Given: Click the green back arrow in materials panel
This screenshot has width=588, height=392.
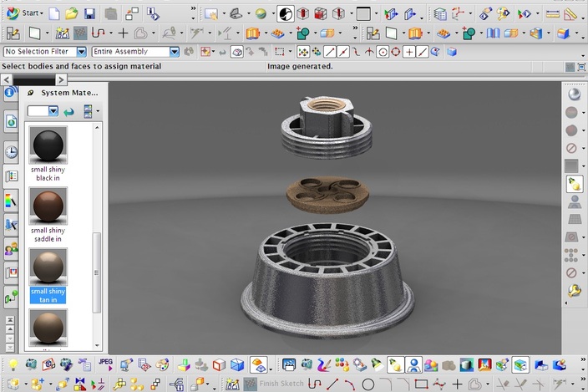Looking at the screenshot, I should click(x=68, y=111).
